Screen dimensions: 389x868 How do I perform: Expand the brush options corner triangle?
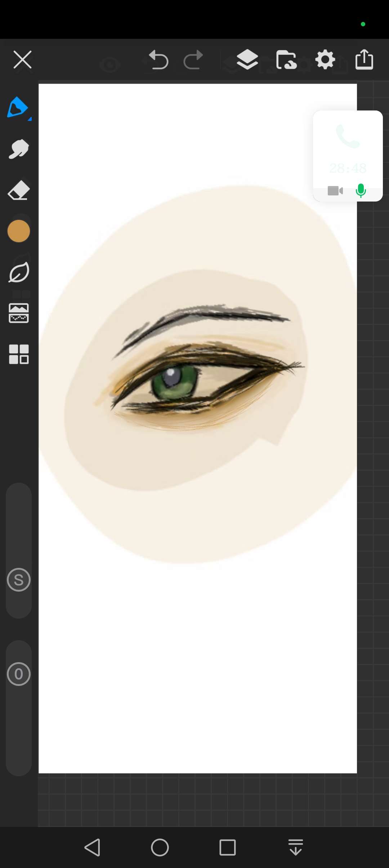click(30, 119)
